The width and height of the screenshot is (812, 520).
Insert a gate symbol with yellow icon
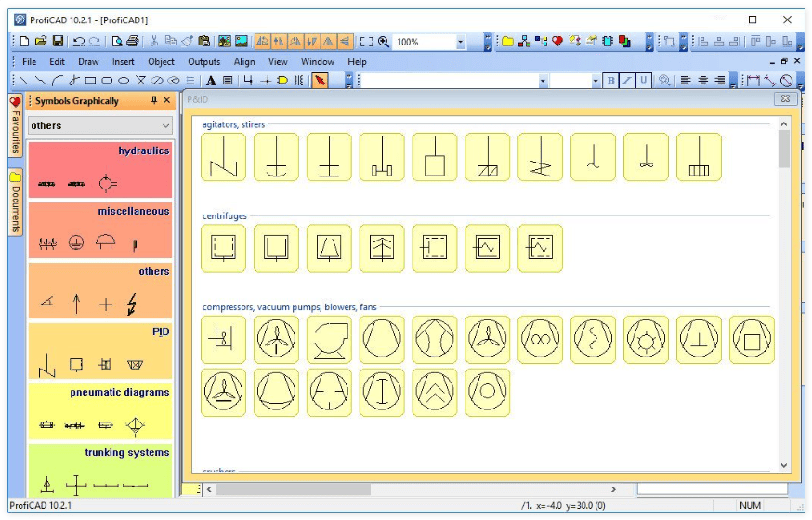point(282,80)
